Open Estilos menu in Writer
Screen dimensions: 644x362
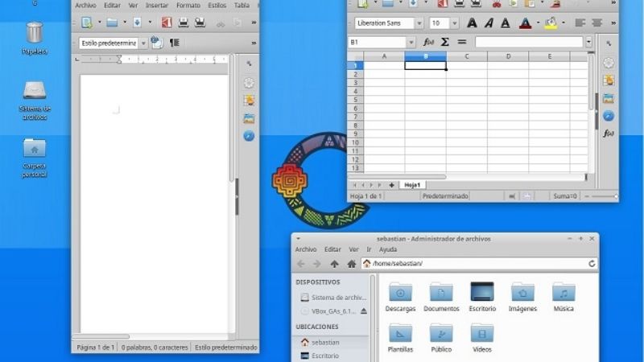(x=217, y=6)
